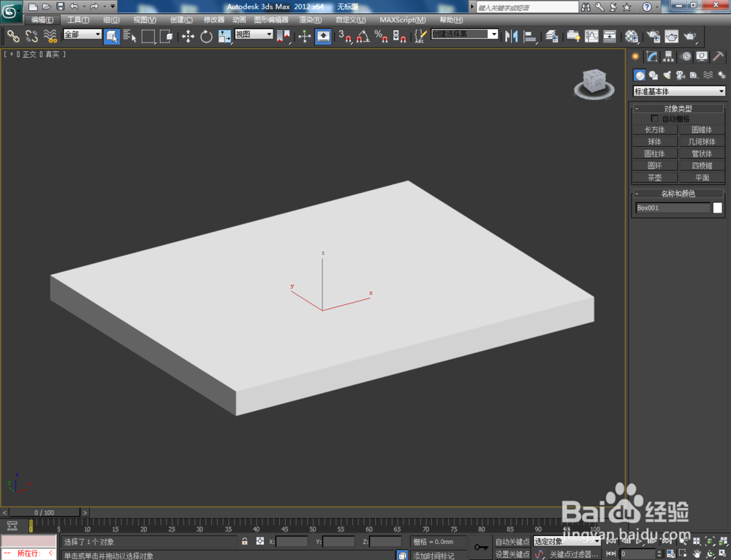Toggle 3D Snaps

(345, 37)
